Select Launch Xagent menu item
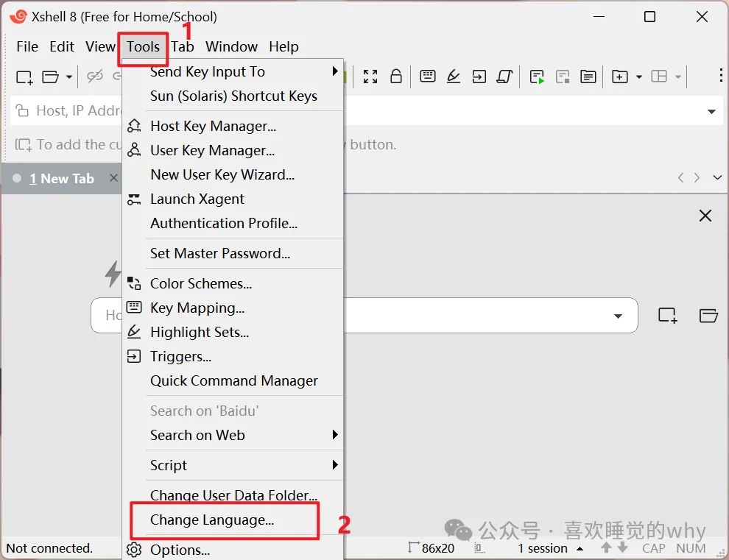729x560 pixels. 233,199
